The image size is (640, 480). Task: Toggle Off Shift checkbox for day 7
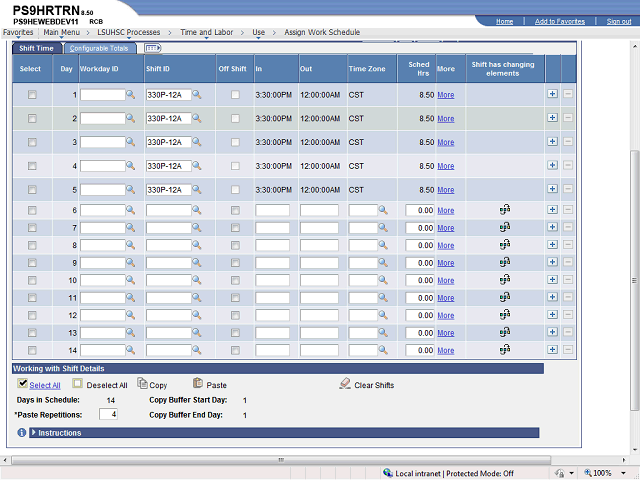235,228
